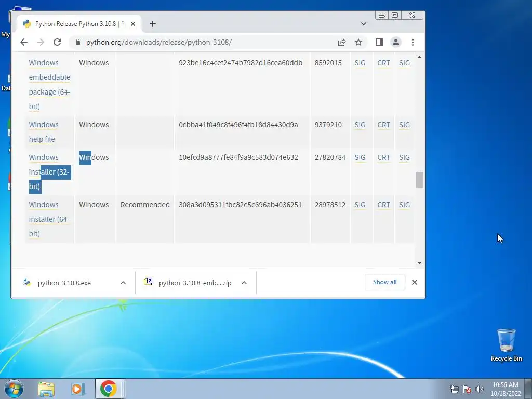Click the taskbar clock showing 10:56 AM

pyautogui.click(x=505, y=389)
